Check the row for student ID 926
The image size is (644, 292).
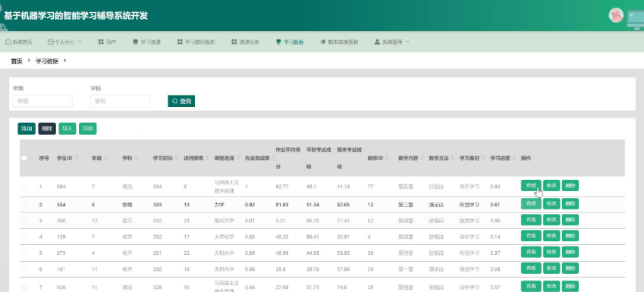pos(24,287)
